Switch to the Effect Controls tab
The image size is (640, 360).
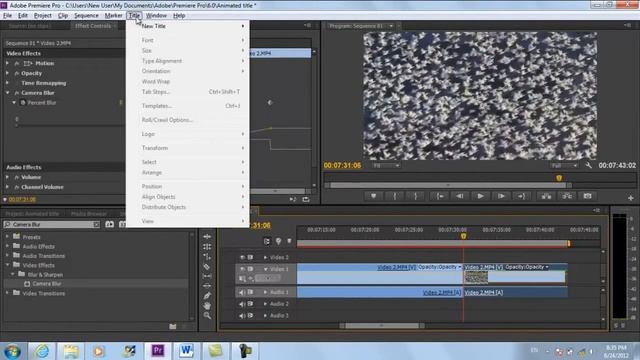pos(93,26)
